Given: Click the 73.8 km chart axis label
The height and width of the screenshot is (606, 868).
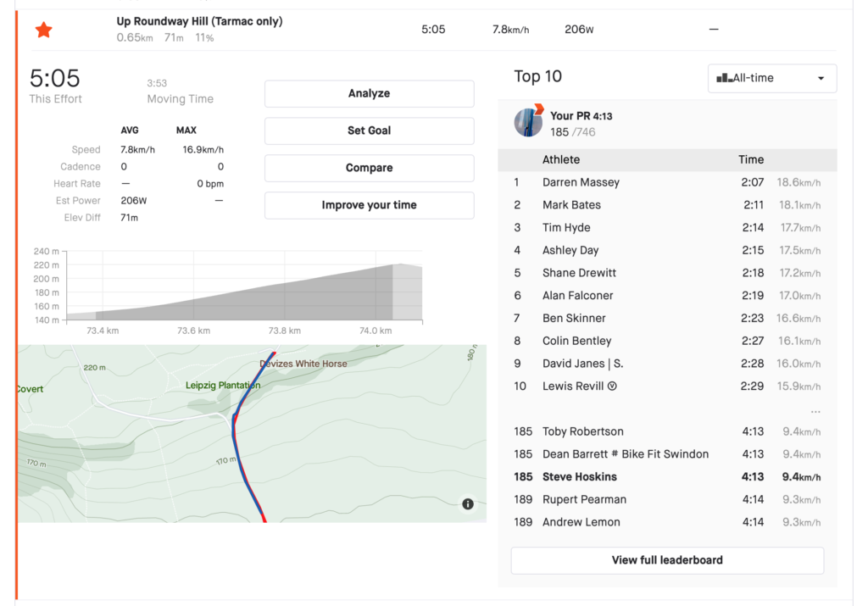Looking at the screenshot, I should [285, 331].
